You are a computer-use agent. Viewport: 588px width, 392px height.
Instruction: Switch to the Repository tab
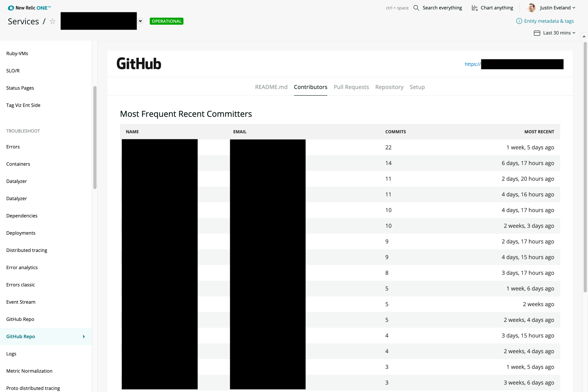point(389,87)
